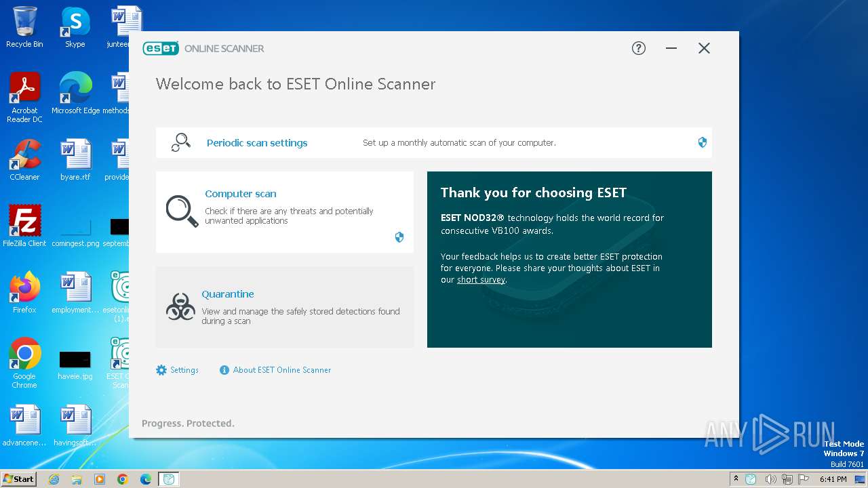Image resolution: width=868 pixels, height=488 pixels.
Task: Show hidden system tray icons
Action: pos(736,479)
